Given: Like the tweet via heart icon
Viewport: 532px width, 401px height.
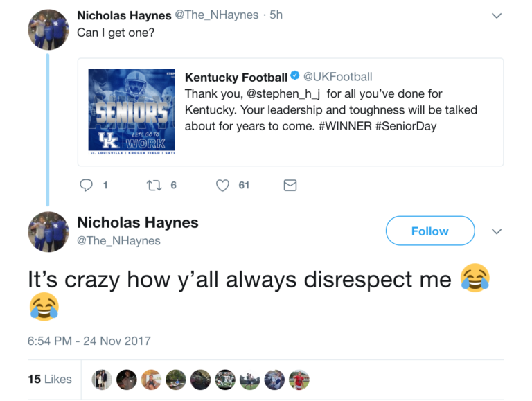Looking at the screenshot, I should pos(222,186).
